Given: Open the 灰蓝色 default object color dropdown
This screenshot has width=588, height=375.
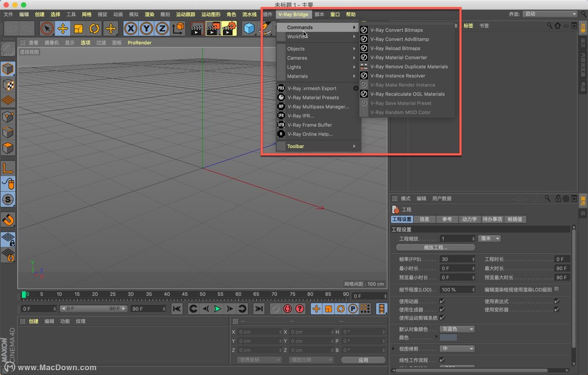Looking at the screenshot, I should point(457,329).
